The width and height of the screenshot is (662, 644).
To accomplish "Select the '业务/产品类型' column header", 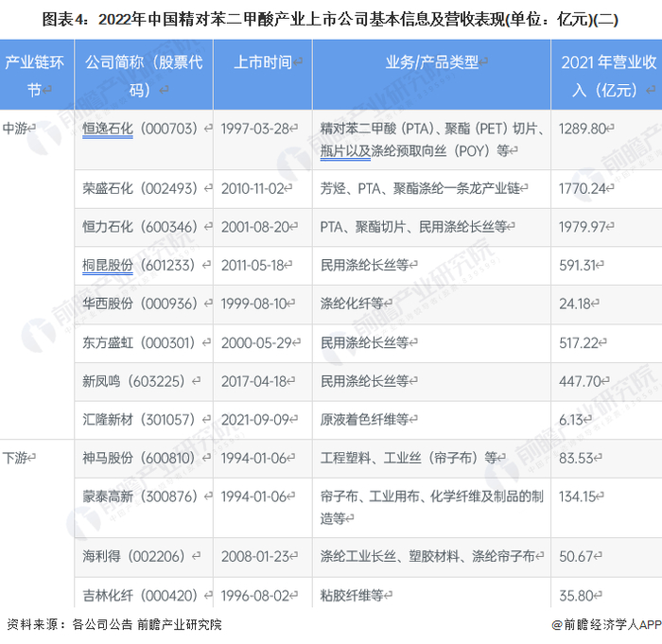I will pos(431,75).
